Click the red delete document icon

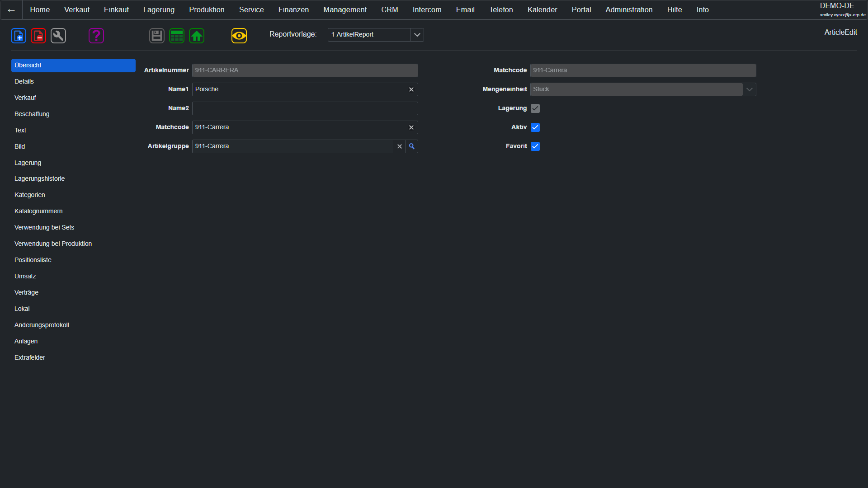(x=38, y=36)
